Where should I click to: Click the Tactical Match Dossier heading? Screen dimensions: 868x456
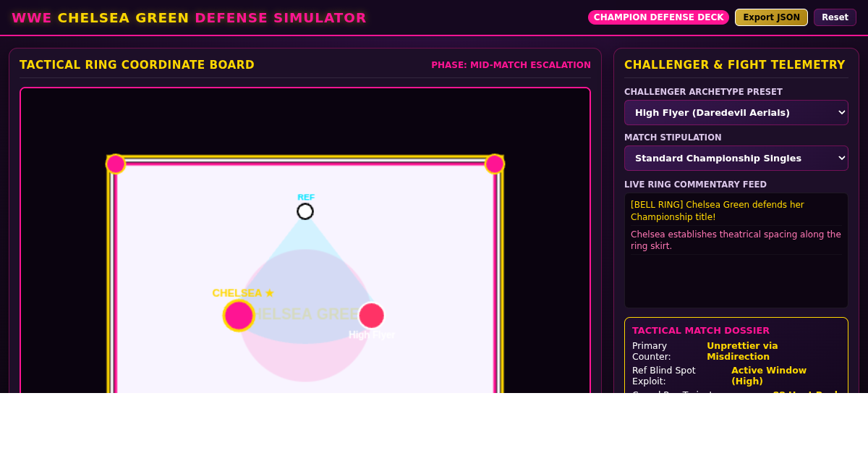coord(701,331)
